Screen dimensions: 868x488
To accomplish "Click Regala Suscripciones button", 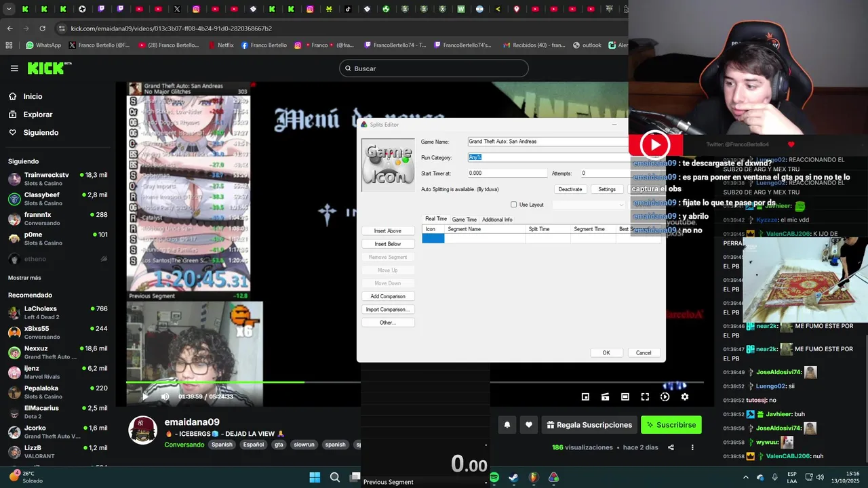I will 589,425.
